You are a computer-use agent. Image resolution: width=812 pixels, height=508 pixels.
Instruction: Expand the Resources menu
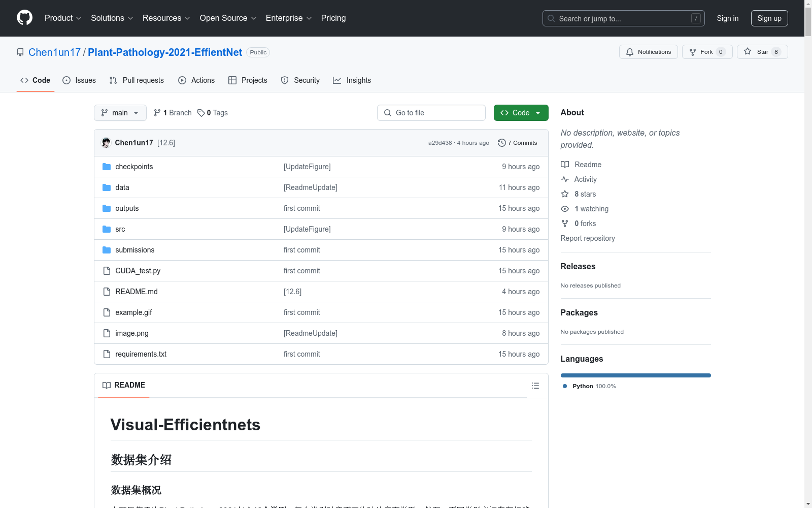pos(166,18)
